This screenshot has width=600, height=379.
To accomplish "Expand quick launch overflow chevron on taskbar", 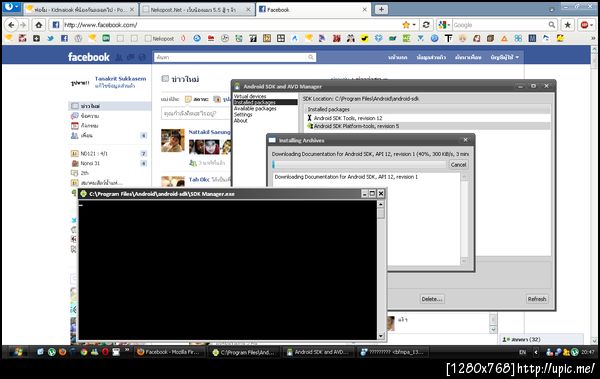I will 126,350.
